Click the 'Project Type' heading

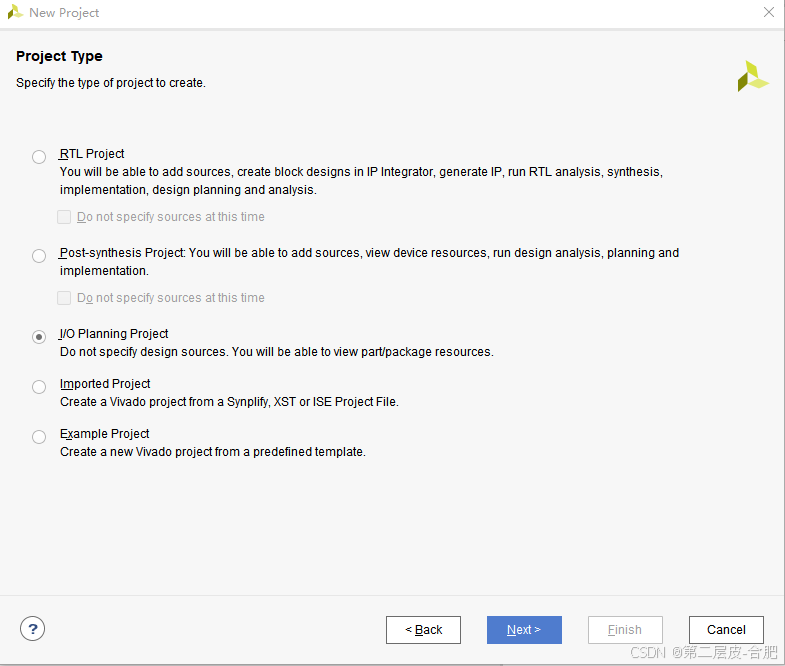click(x=59, y=56)
